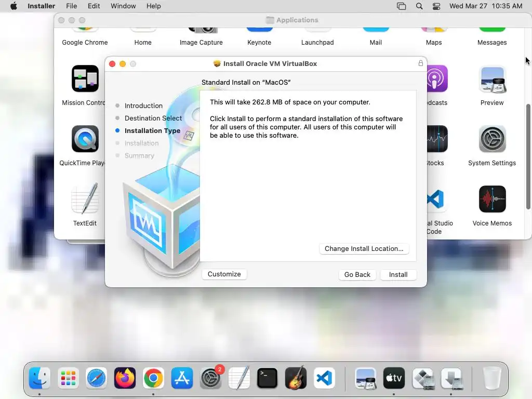This screenshot has width=532, height=399.
Task: Select Keynote label in Applications window
Action: click(x=259, y=43)
